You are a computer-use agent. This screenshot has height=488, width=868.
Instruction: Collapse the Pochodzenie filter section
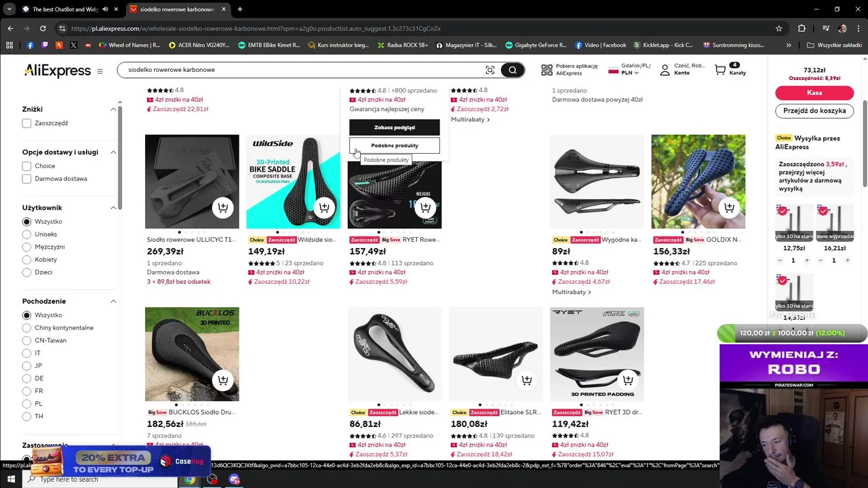pos(113,301)
